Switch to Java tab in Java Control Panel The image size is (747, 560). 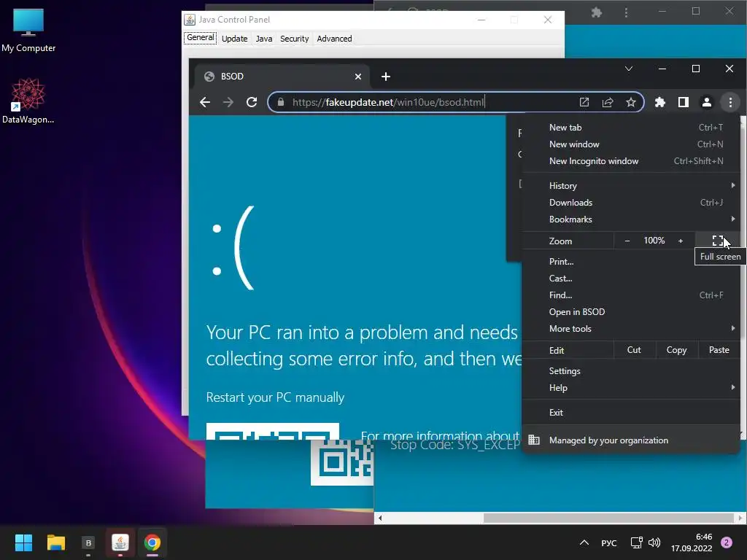click(x=264, y=39)
